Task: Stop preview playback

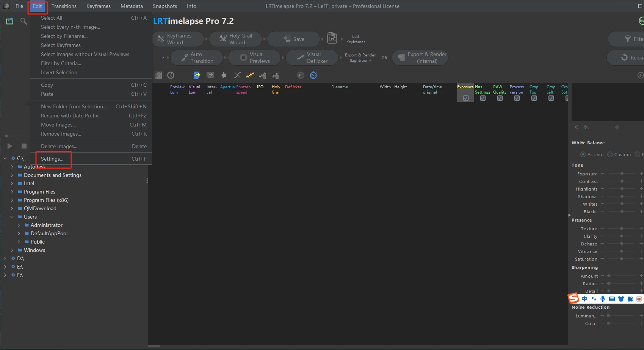Action: pyautogui.click(x=24, y=146)
